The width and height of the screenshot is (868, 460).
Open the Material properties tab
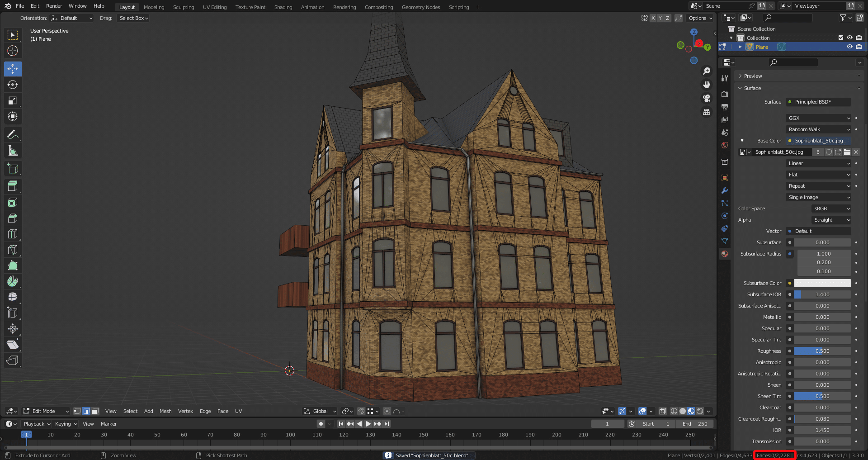(725, 254)
